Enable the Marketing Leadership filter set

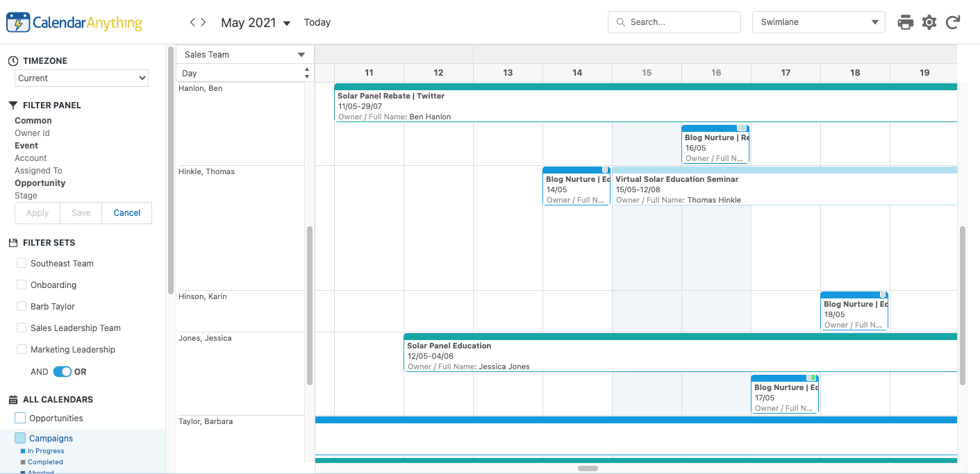tap(22, 350)
